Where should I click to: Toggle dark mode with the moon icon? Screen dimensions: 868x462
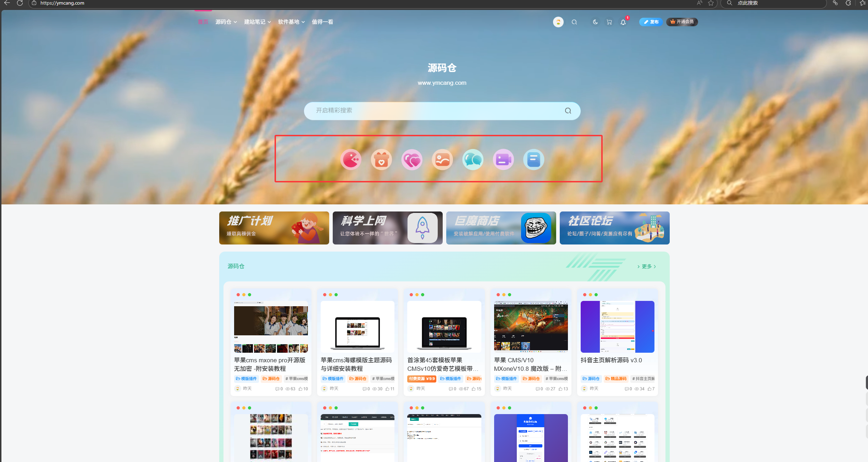[x=595, y=22]
